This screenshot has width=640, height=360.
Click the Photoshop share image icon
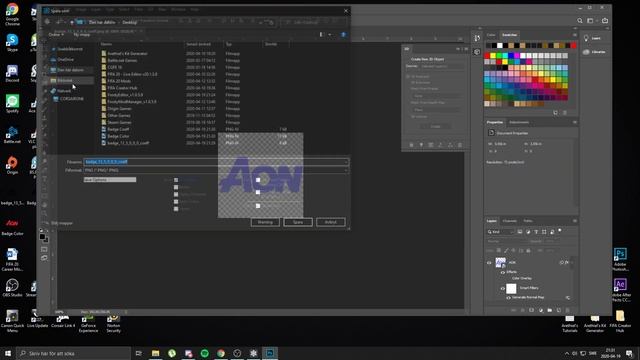coord(605,20)
